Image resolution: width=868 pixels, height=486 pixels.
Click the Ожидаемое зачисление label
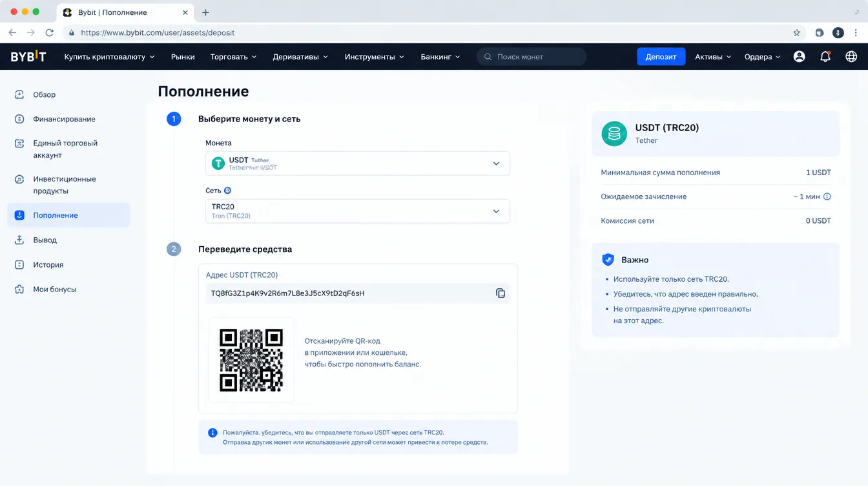[x=644, y=196]
